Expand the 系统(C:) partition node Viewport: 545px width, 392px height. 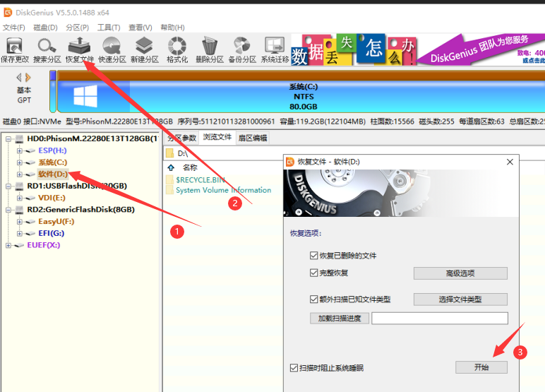pos(20,162)
